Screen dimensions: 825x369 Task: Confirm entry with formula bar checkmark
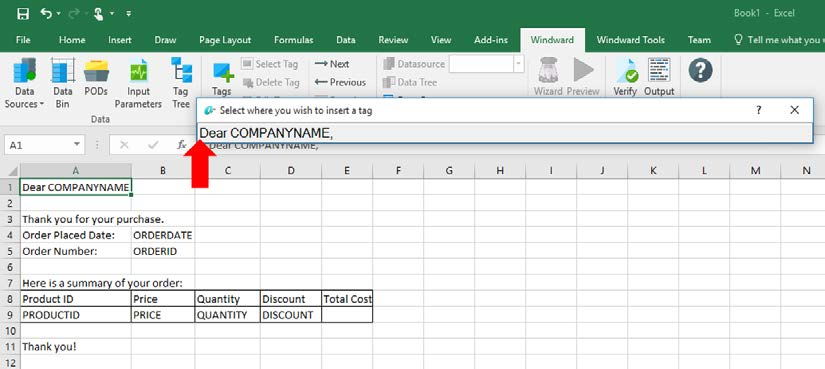153,145
